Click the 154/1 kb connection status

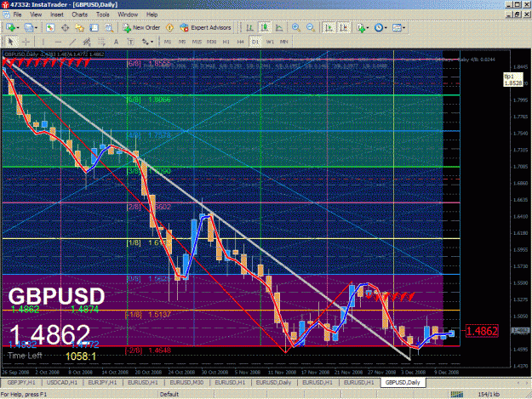click(489, 394)
